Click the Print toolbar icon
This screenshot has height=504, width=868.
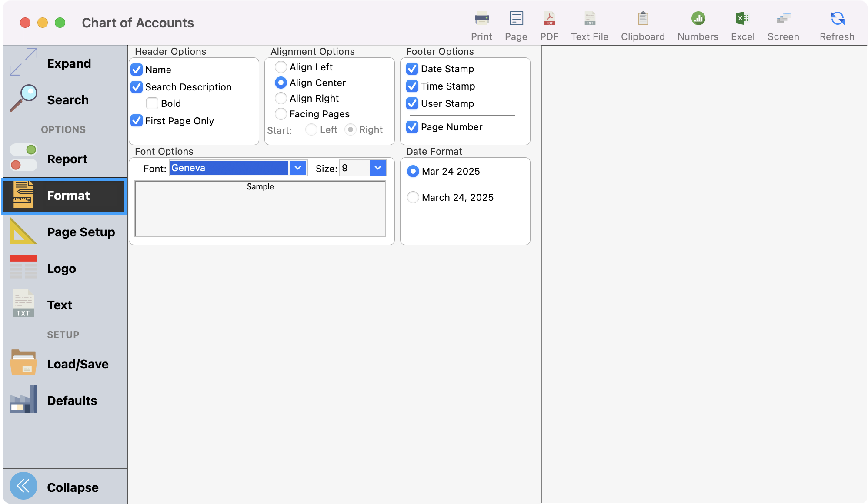coord(481,19)
